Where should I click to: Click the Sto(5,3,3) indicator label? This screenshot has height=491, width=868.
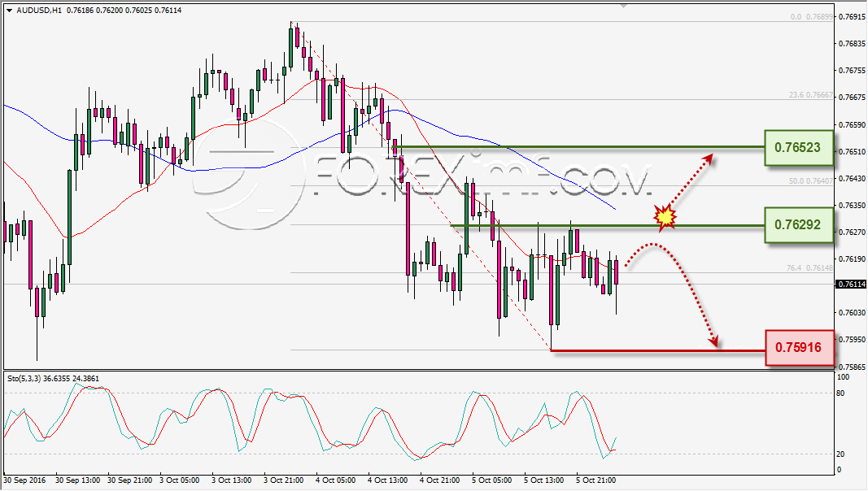pos(24,379)
